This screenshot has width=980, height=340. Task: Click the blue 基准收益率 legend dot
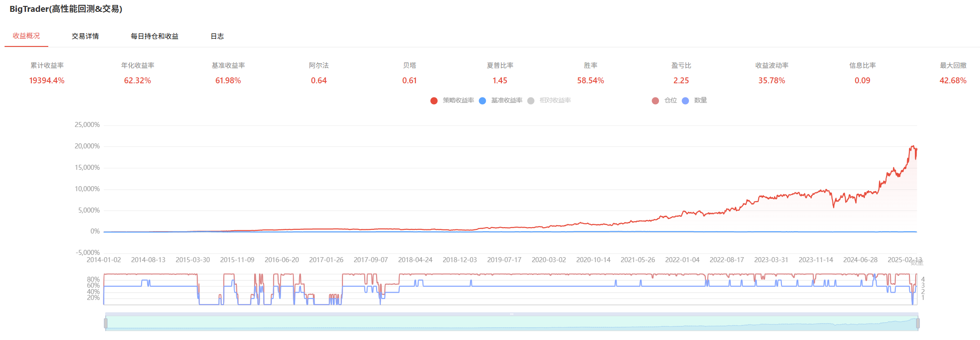(482, 101)
